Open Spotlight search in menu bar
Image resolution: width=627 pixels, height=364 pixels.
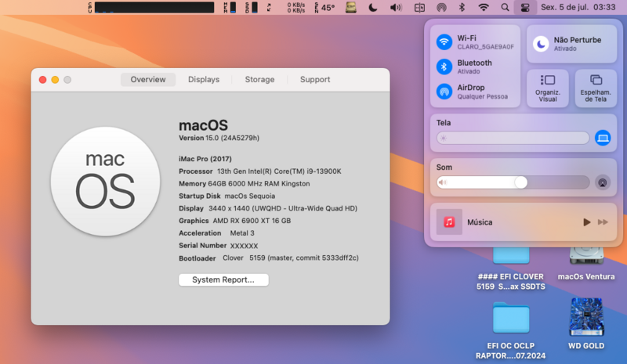[x=505, y=7]
